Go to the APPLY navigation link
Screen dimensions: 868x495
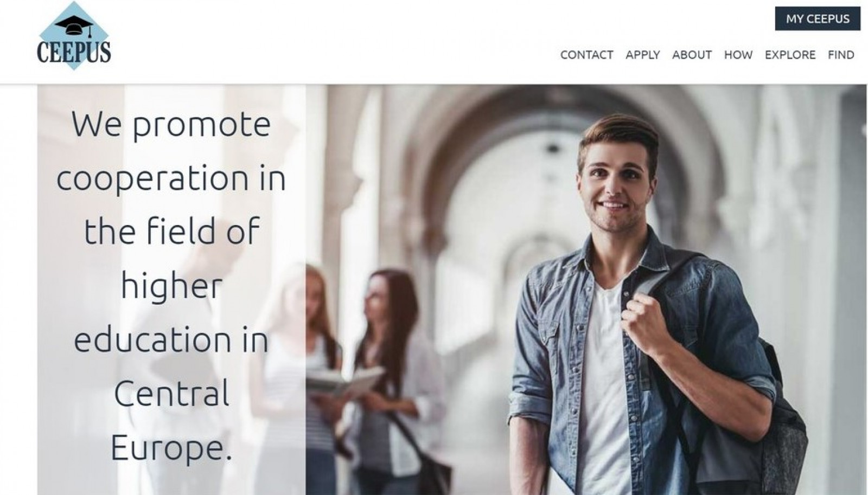point(642,55)
